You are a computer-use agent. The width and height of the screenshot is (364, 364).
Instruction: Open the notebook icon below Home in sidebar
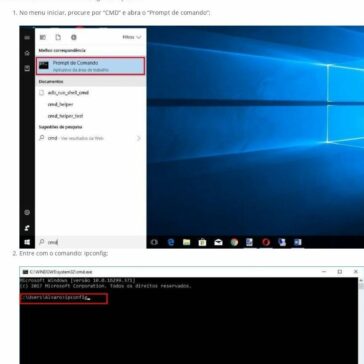(27, 69)
